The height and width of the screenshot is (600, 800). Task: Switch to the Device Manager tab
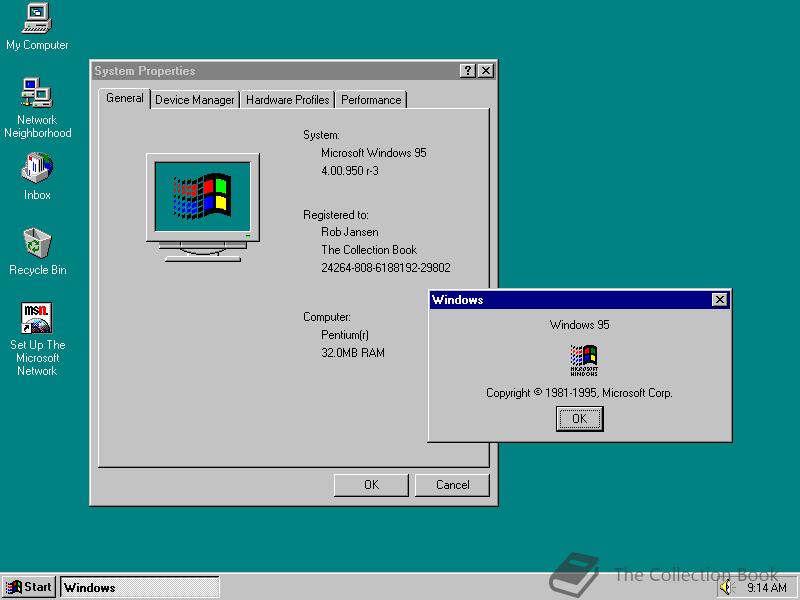(x=194, y=99)
